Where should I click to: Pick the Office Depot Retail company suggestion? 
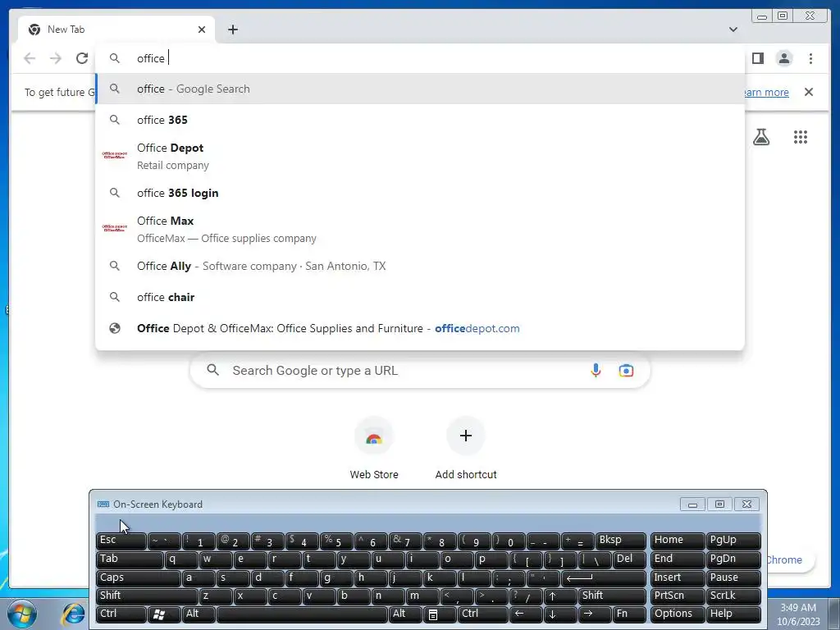click(420, 157)
